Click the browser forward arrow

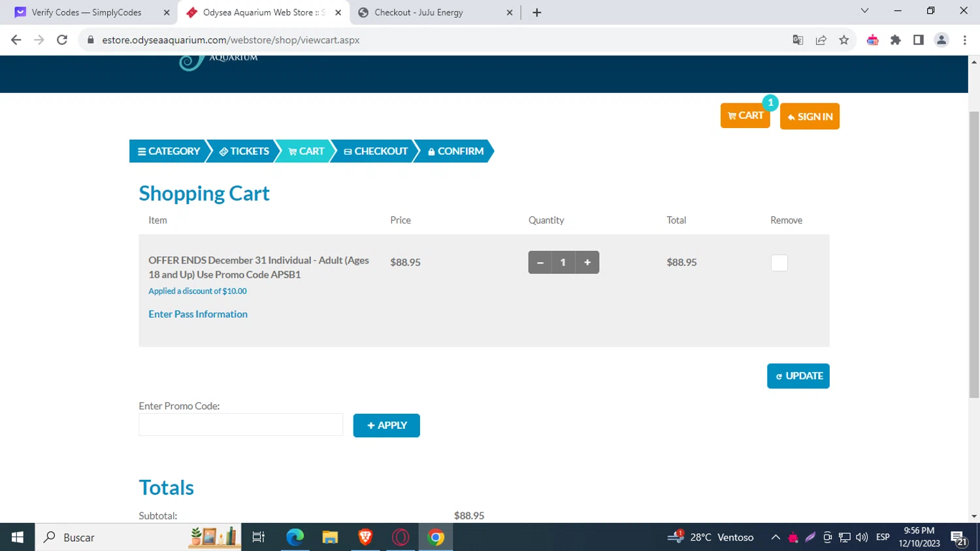[x=39, y=40]
